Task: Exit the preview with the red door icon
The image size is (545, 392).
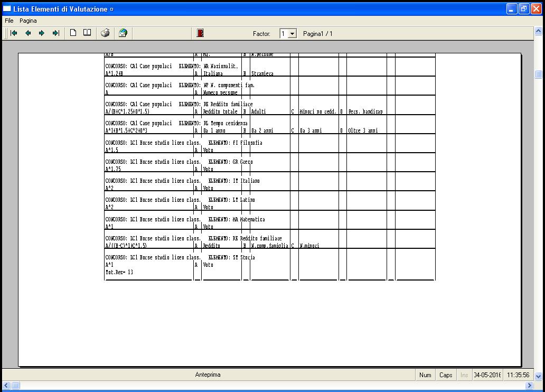Action: pyautogui.click(x=200, y=33)
